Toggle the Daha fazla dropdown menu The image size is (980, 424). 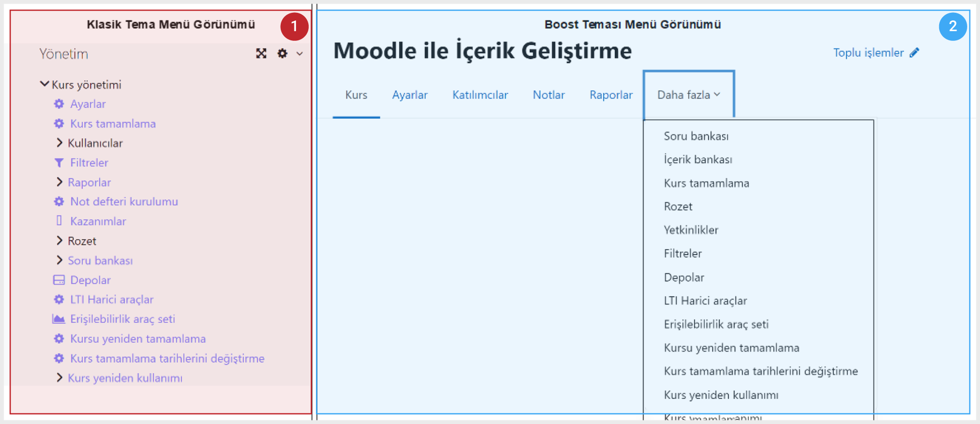689,95
